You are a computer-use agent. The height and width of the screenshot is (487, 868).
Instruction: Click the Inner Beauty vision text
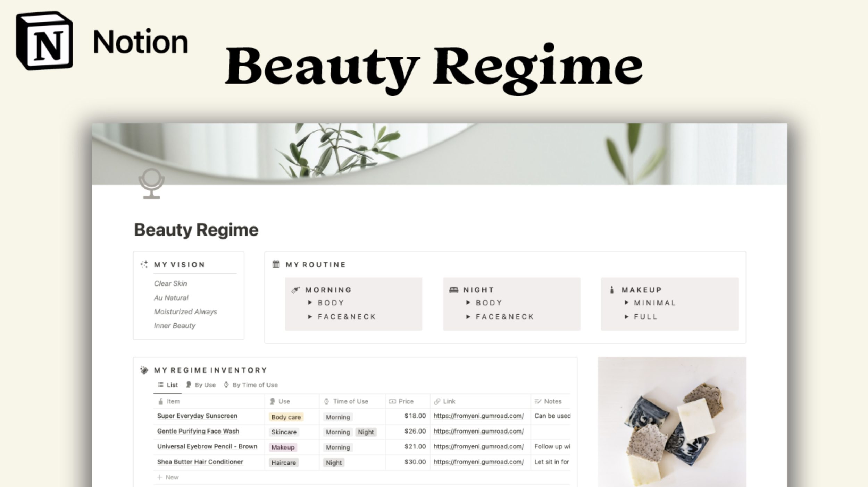tap(175, 325)
